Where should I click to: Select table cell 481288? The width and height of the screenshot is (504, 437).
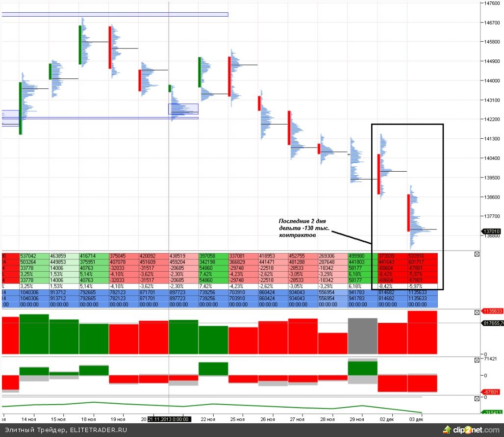[303, 262]
